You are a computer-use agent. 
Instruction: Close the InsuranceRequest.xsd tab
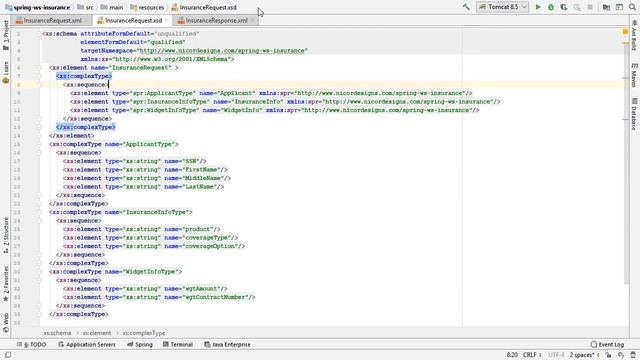click(167, 20)
